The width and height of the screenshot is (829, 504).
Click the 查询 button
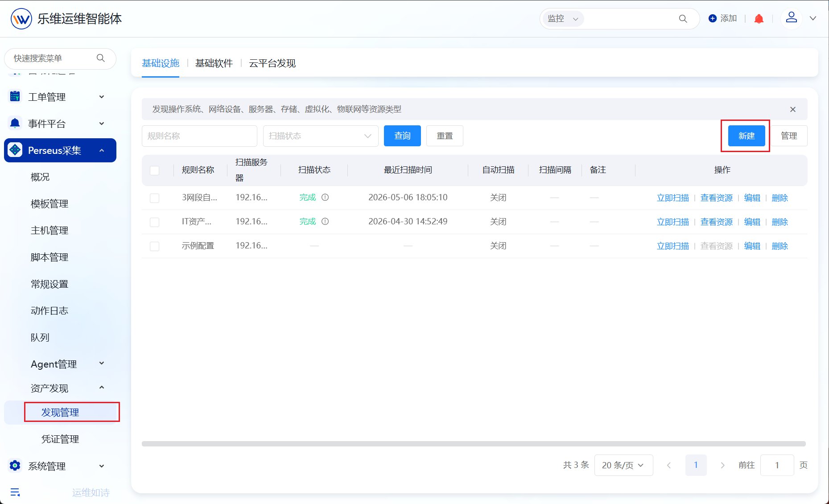[x=402, y=136]
